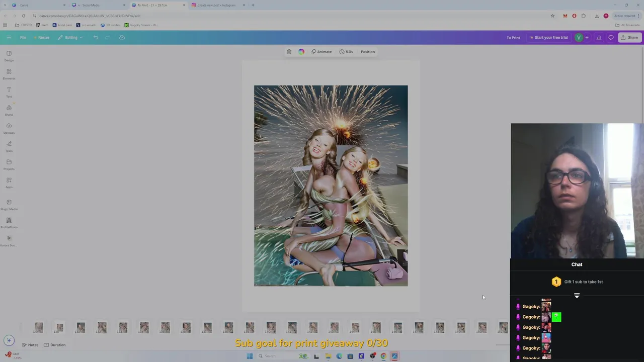Open the color wheel picker

[301, 52]
